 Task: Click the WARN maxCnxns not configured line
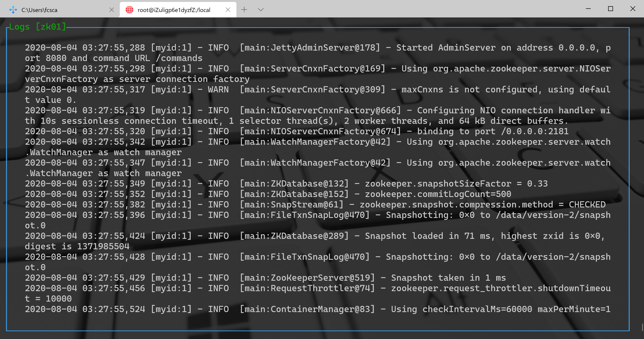coord(317,90)
